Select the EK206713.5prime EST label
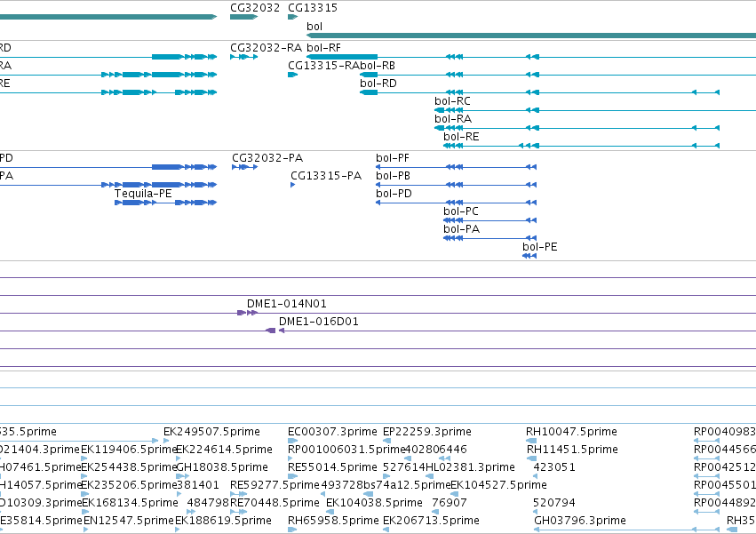 431,521
